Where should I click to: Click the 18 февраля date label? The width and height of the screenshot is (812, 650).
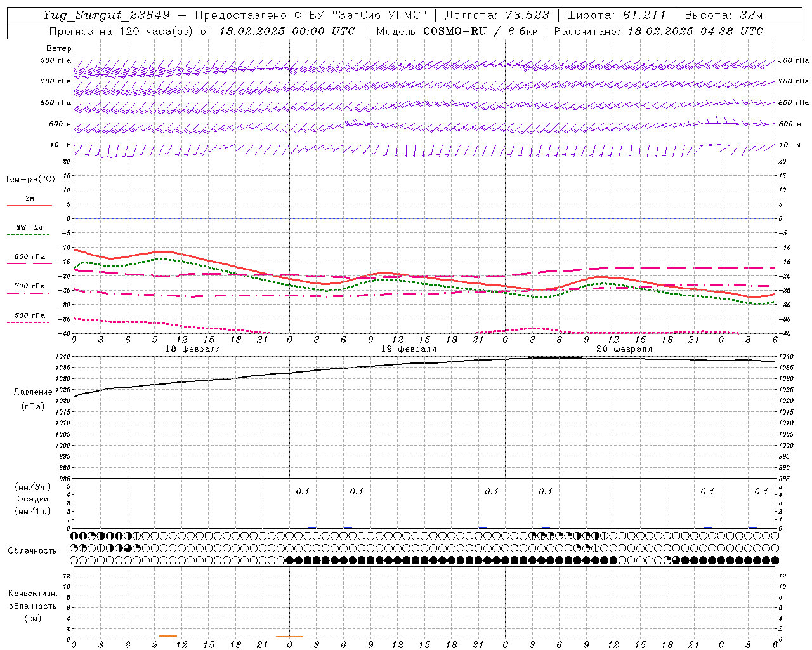[x=193, y=349]
